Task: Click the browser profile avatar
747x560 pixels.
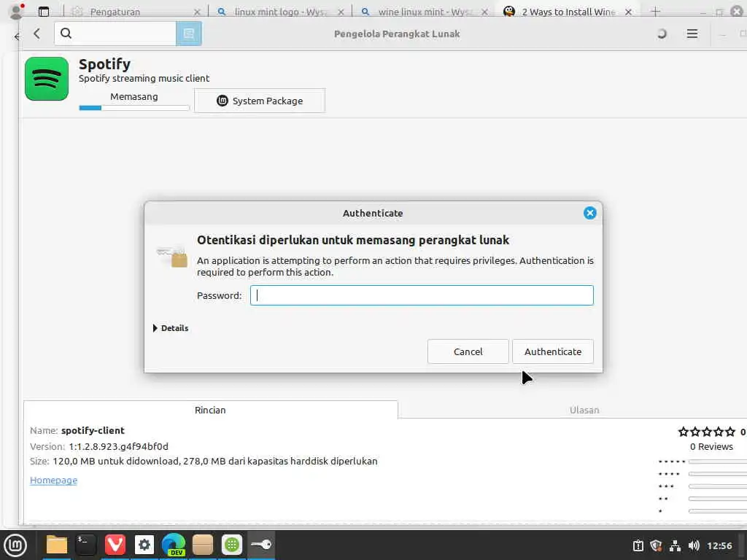Action: tap(16, 12)
